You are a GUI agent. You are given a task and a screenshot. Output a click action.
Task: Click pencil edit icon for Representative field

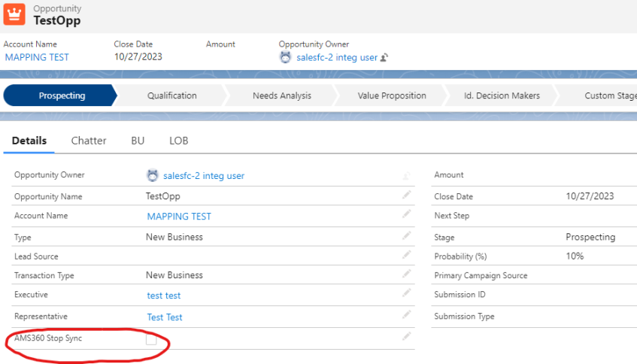tap(406, 314)
